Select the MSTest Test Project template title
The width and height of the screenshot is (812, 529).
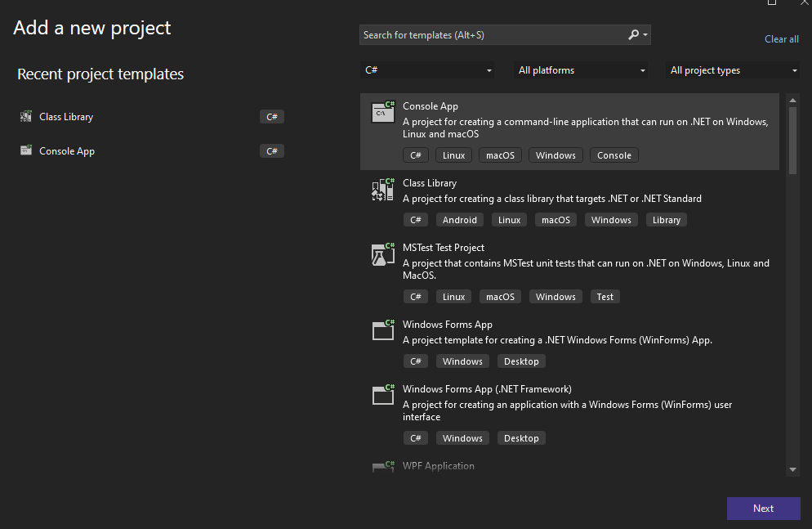click(x=444, y=248)
